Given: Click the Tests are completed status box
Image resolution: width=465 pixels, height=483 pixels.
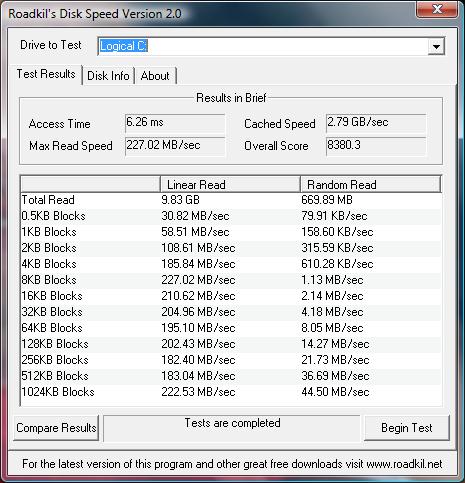Looking at the screenshot, I should pos(232,428).
